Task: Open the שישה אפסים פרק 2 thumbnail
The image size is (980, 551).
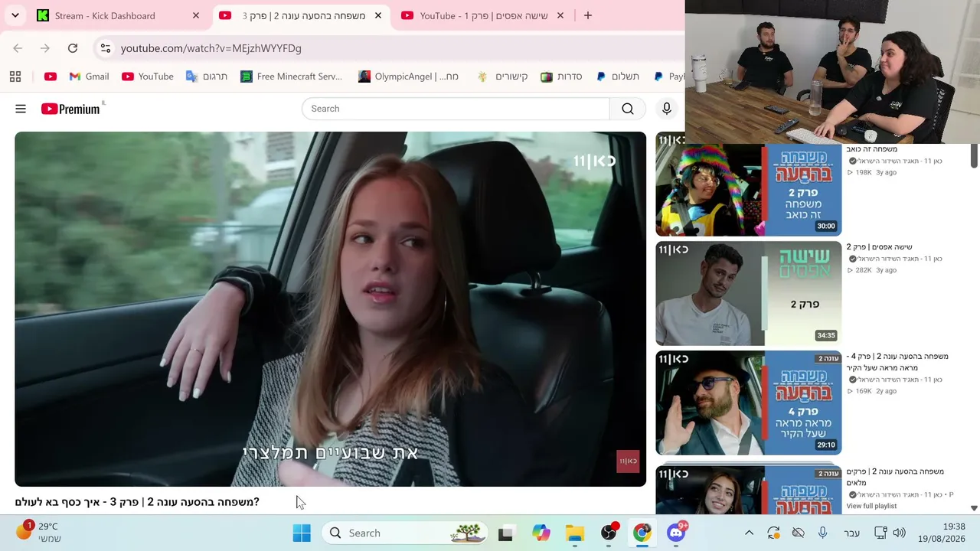Action: pos(748,294)
